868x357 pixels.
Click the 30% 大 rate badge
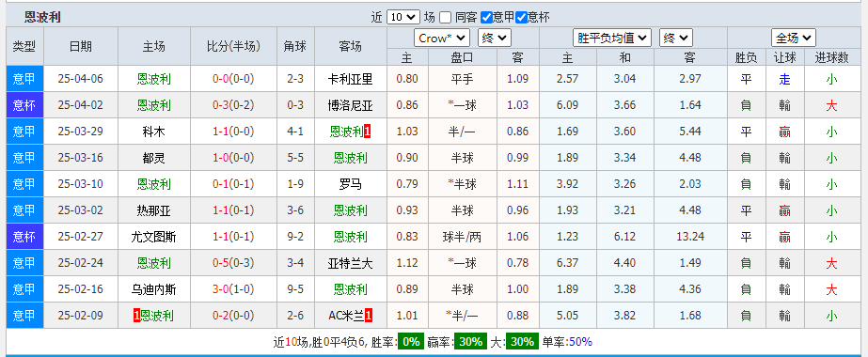[523, 342]
